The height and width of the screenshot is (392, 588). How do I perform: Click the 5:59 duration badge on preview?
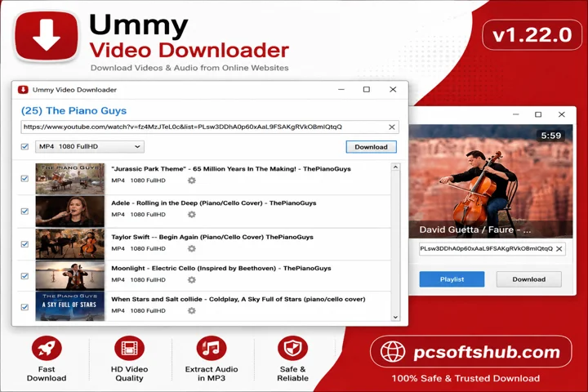click(551, 136)
